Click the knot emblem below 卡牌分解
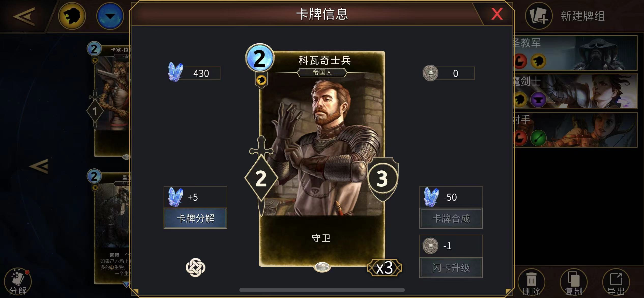The height and width of the screenshot is (298, 644). click(x=195, y=267)
